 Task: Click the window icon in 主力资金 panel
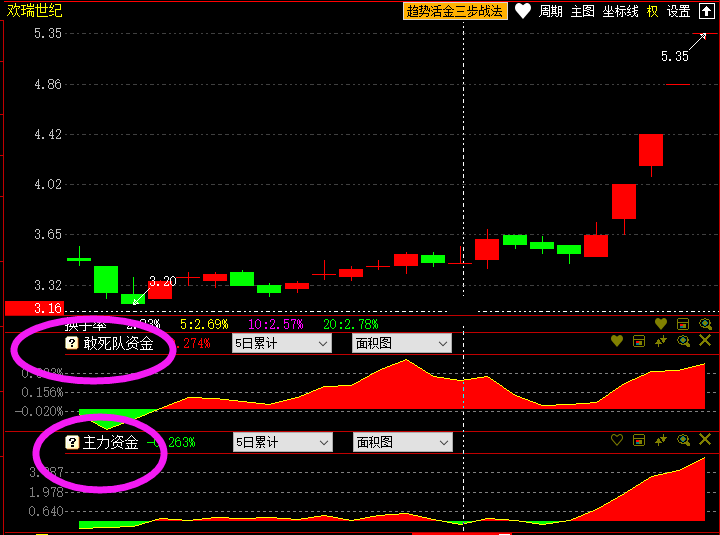638,440
